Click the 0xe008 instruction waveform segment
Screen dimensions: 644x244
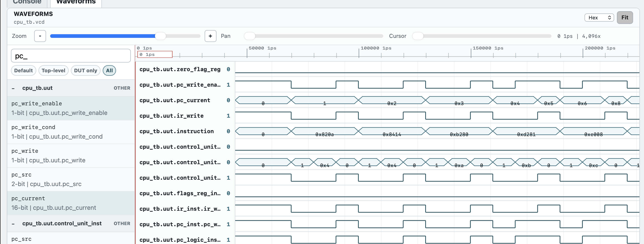tap(593, 131)
